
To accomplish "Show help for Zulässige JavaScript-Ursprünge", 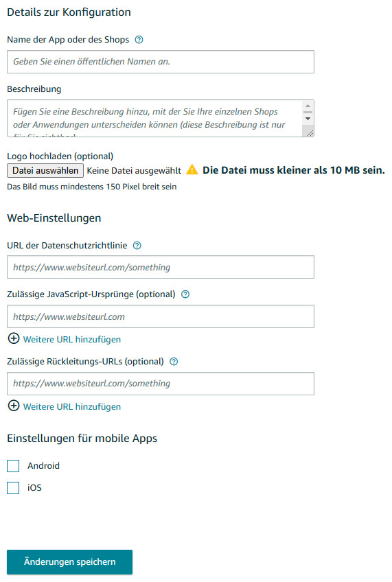I will click(x=185, y=294).
